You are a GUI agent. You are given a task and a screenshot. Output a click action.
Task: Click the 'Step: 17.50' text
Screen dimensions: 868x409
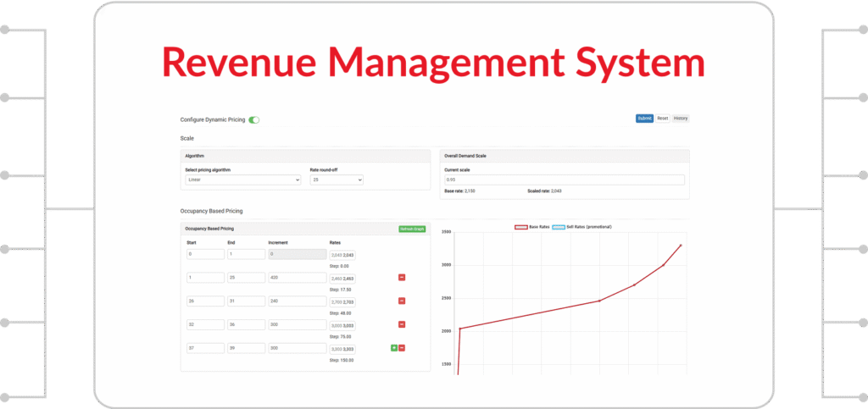pyautogui.click(x=341, y=289)
